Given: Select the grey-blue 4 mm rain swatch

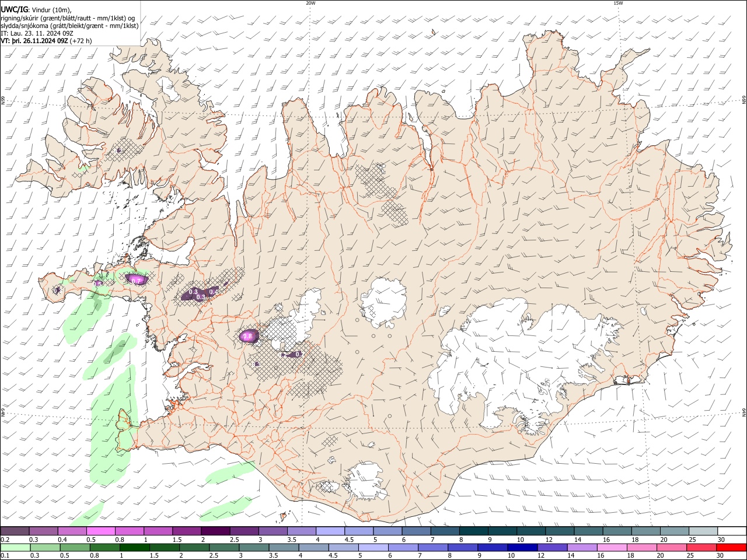Looking at the screenshot, I should tap(313, 547).
